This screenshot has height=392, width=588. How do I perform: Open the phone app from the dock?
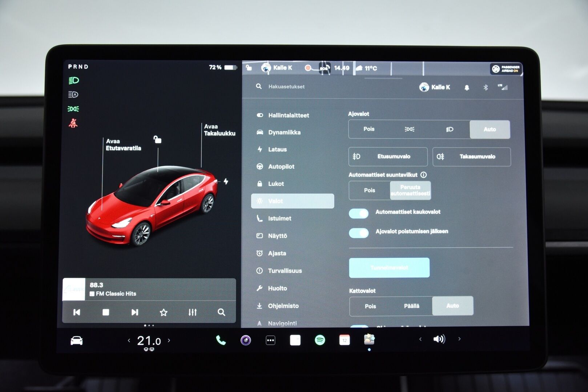pyautogui.click(x=221, y=340)
